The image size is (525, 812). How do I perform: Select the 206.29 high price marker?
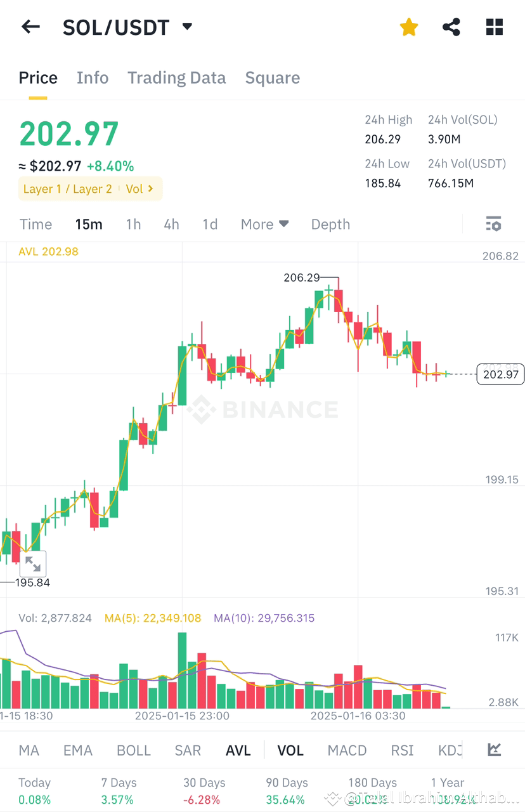tap(301, 277)
